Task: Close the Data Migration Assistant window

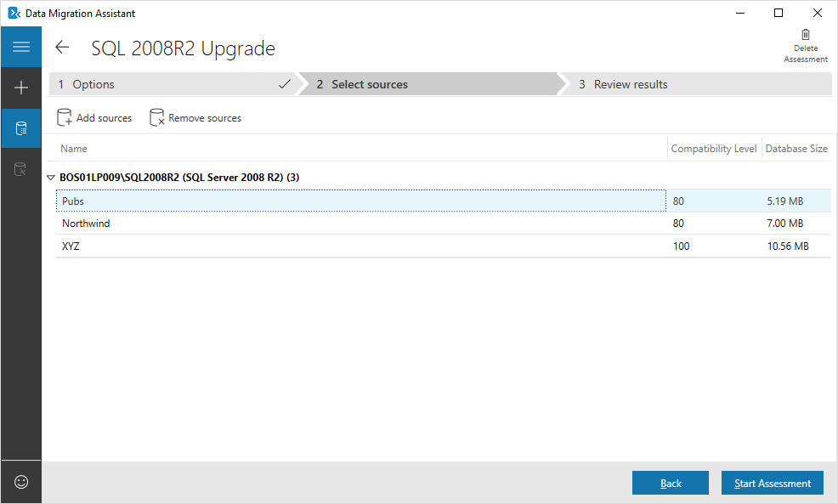Action: [x=817, y=13]
